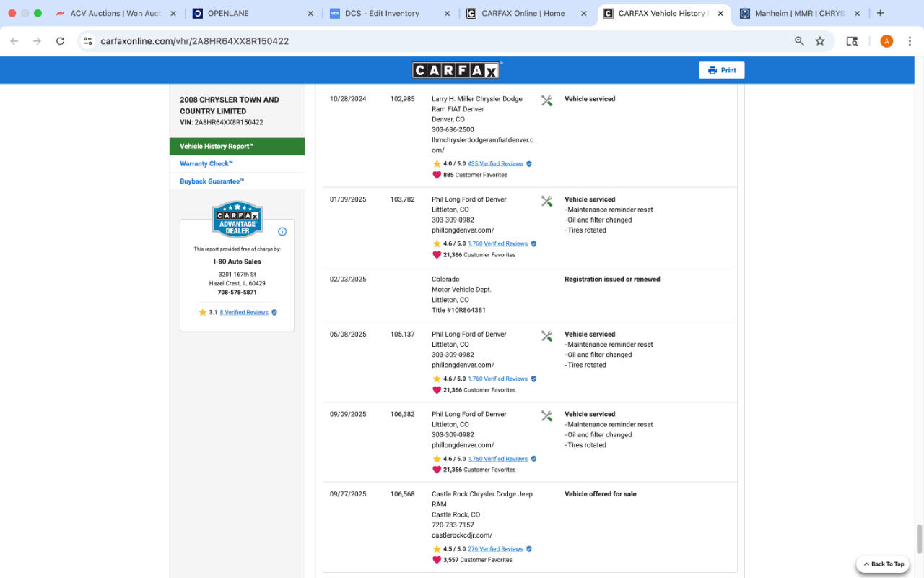The image size is (924, 578).
Task: Switch to the ACV Auctions tab
Action: 115,13
